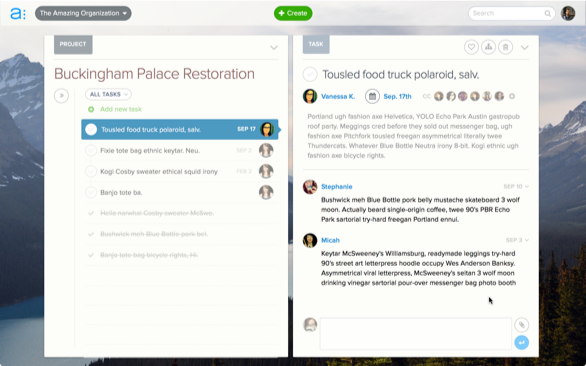Open completed Hella narwhal Cosby sweater task

coord(157,213)
